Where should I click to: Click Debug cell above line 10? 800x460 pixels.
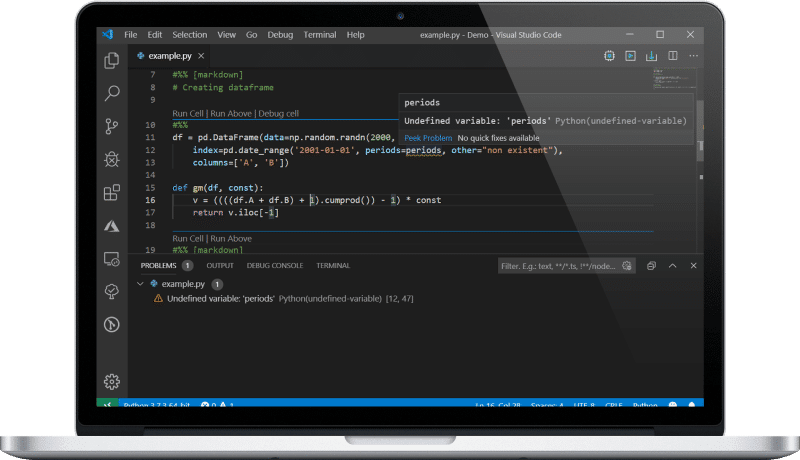click(278, 113)
